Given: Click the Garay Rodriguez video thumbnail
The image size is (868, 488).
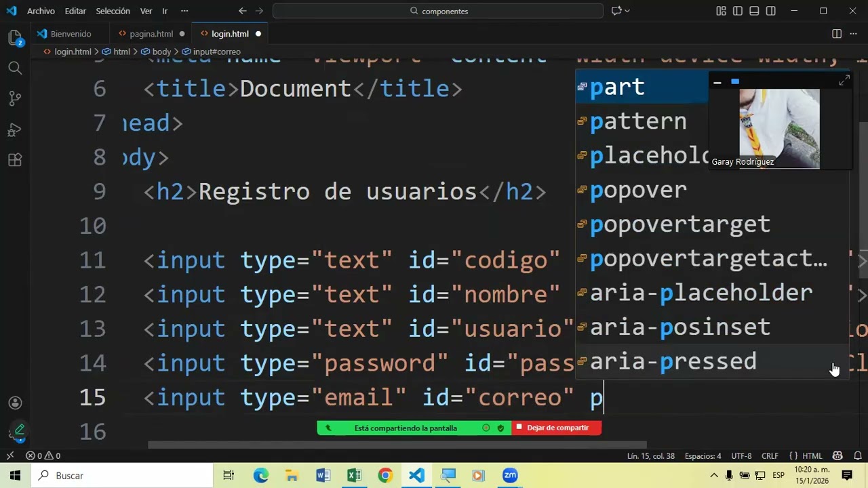Looking at the screenshot, I should click(x=779, y=128).
